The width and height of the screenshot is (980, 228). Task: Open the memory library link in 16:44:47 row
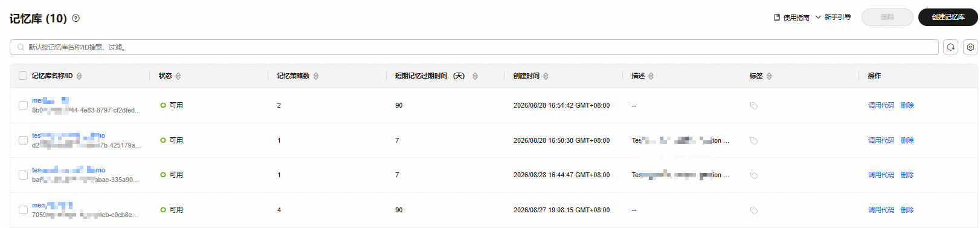(x=68, y=170)
